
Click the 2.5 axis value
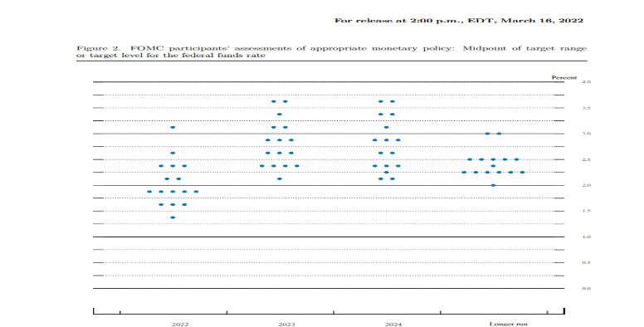coord(586,159)
